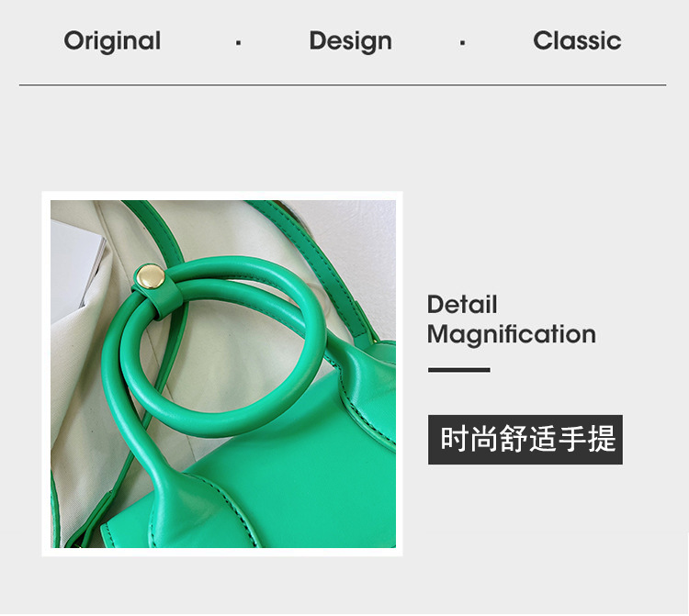Screen dimensions: 689x616
Task: Click the word "Detail" beside the photo
Action: point(462,304)
